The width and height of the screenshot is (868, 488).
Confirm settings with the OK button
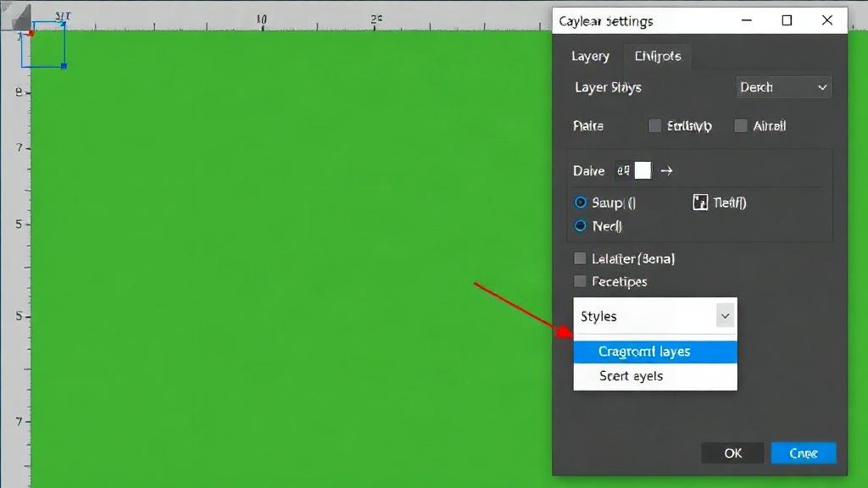[x=732, y=453]
